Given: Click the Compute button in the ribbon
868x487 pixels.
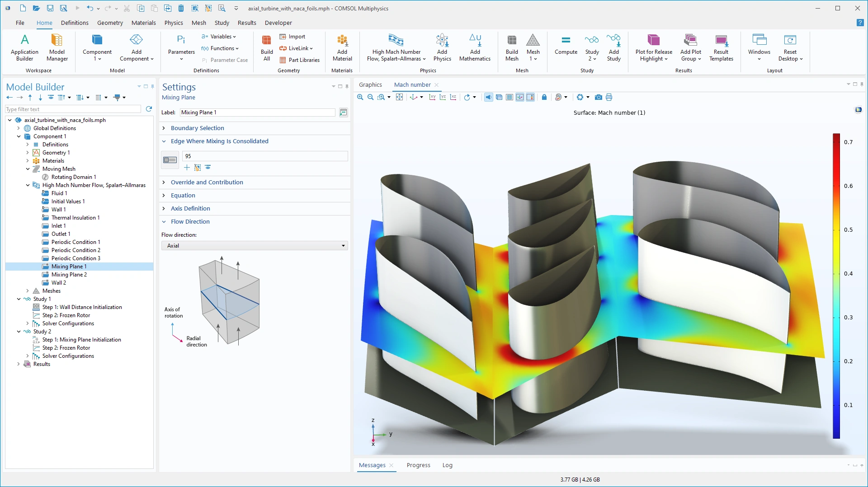Looking at the screenshot, I should click(x=566, y=46).
